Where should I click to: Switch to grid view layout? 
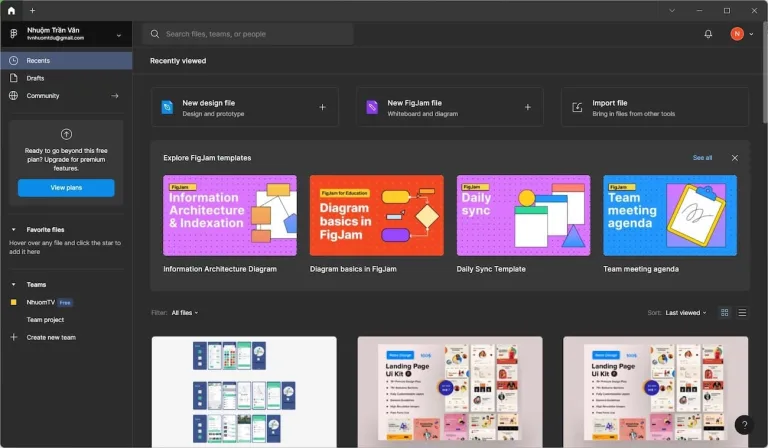[725, 313]
